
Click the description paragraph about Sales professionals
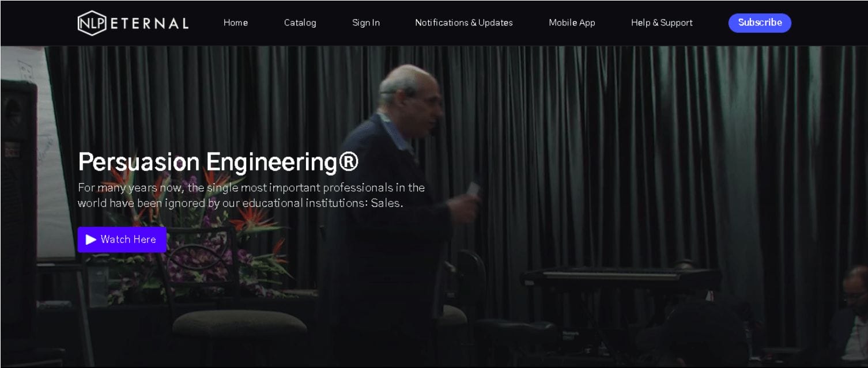coord(251,195)
